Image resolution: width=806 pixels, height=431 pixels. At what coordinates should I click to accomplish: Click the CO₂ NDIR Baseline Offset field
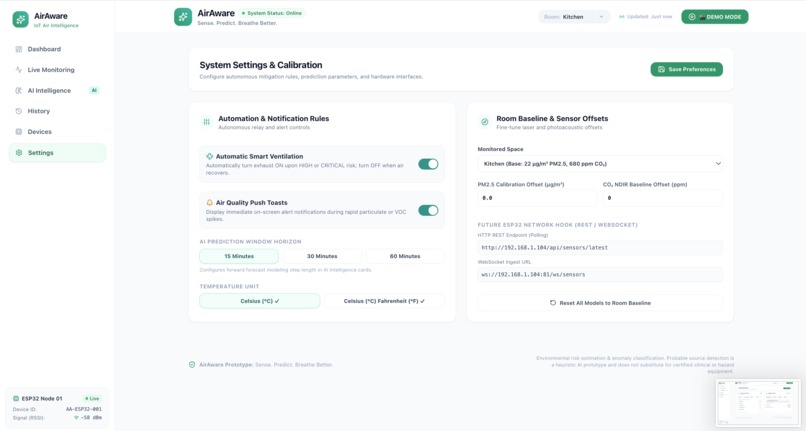[663, 198]
